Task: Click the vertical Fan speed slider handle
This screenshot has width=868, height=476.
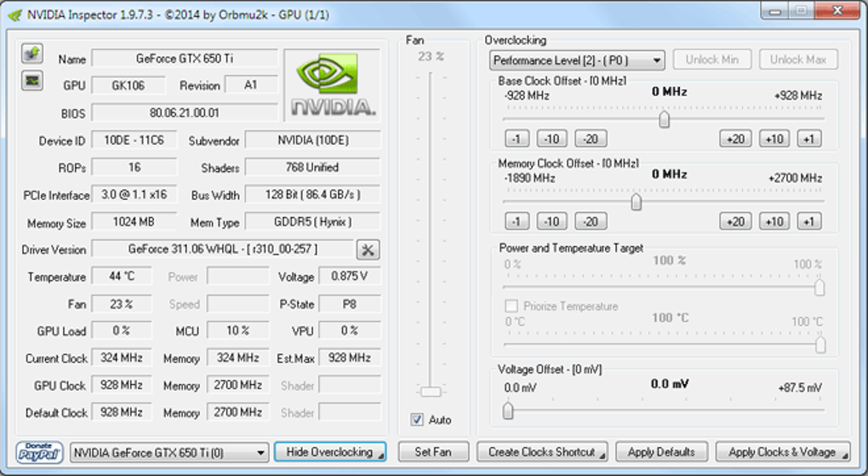Action: tap(431, 392)
